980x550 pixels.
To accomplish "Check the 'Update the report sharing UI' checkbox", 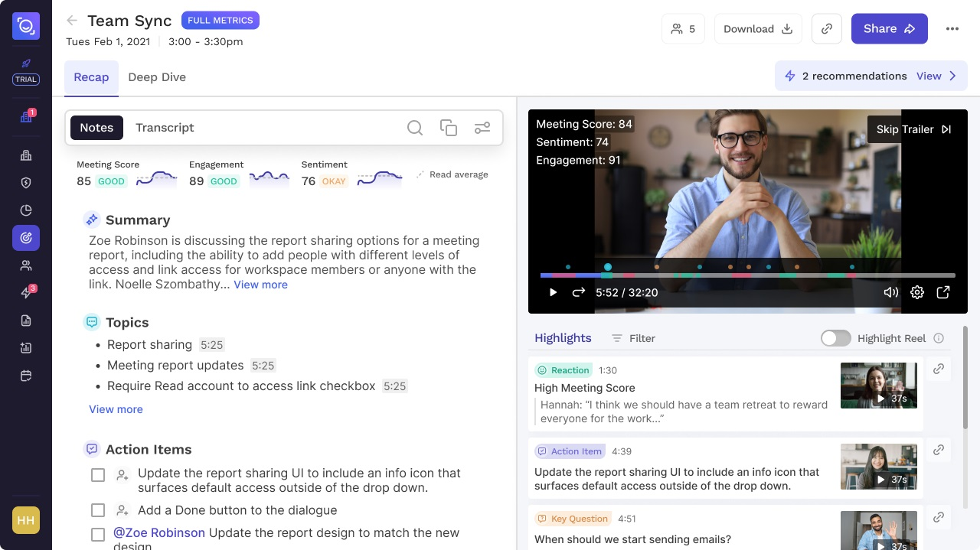I will (x=98, y=475).
